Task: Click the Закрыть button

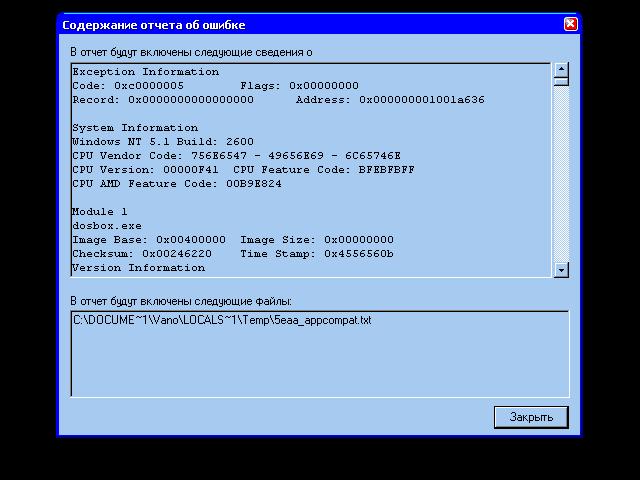Action: coord(531,417)
